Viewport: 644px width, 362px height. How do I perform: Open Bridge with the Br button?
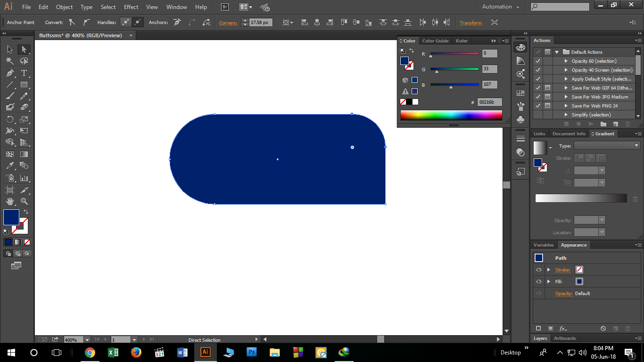point(225,7)
